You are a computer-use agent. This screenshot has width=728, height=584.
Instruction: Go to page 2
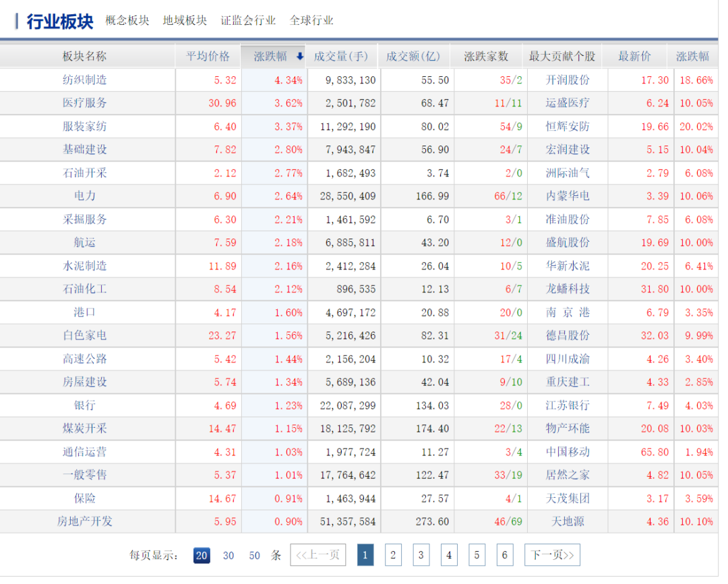393,555
